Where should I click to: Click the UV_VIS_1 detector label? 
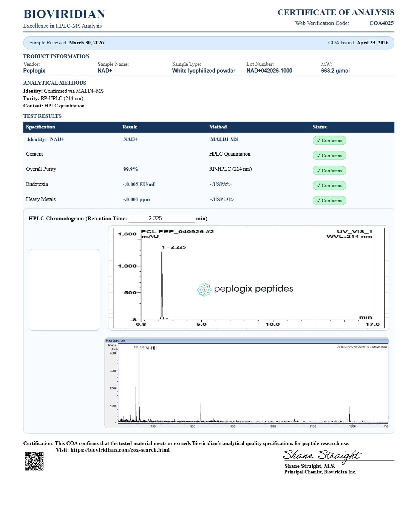354,232
